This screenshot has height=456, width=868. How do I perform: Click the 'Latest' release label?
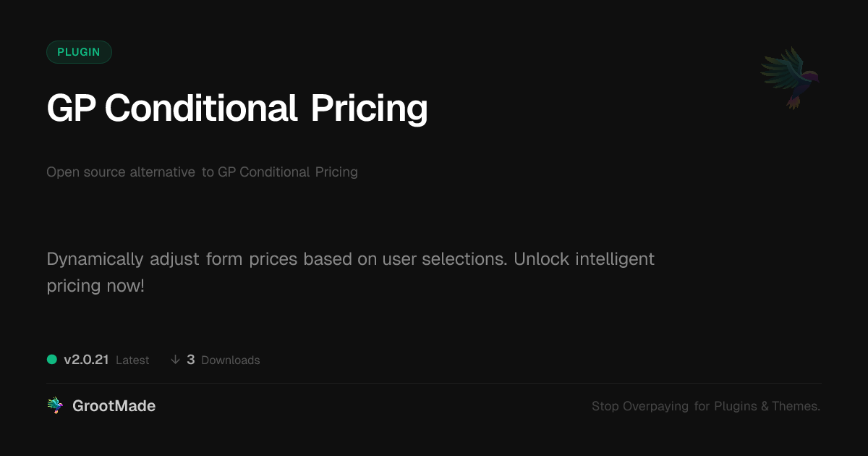(x=132, y=360)
